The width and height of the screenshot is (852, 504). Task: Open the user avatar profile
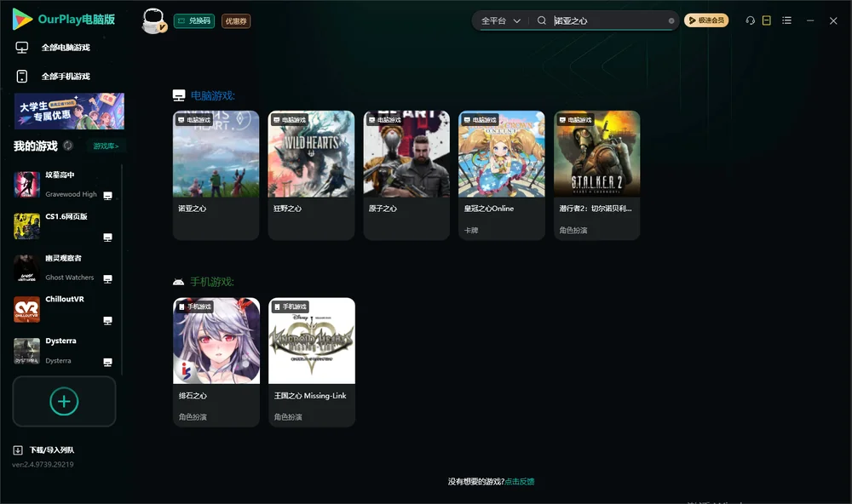click(153, 20)
